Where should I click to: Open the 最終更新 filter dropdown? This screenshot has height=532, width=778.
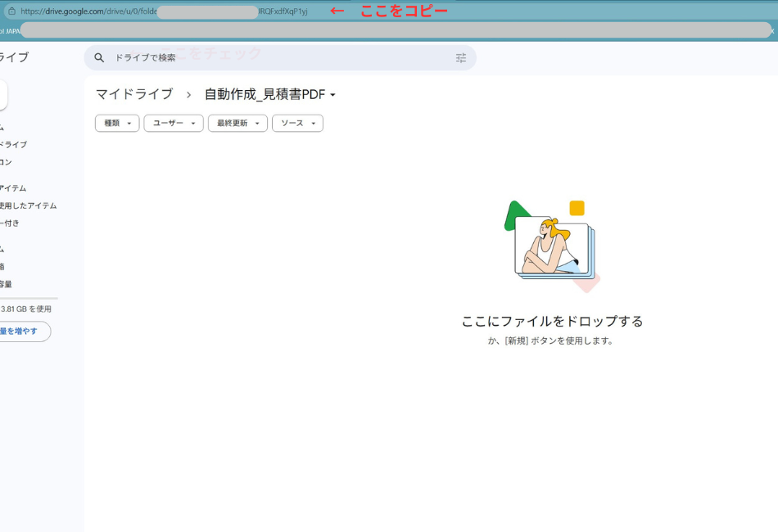[x=237, y=123]
